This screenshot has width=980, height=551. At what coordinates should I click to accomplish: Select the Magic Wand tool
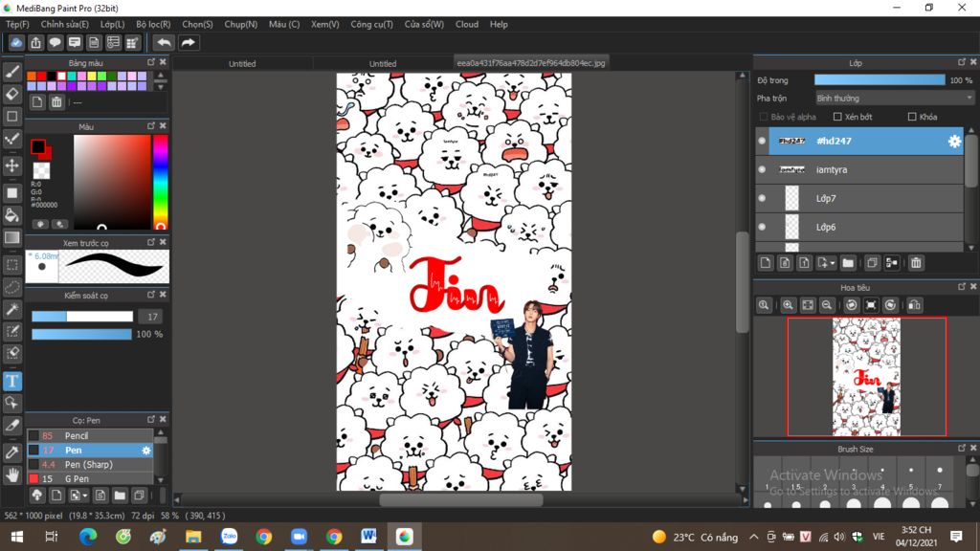[11, 309]
